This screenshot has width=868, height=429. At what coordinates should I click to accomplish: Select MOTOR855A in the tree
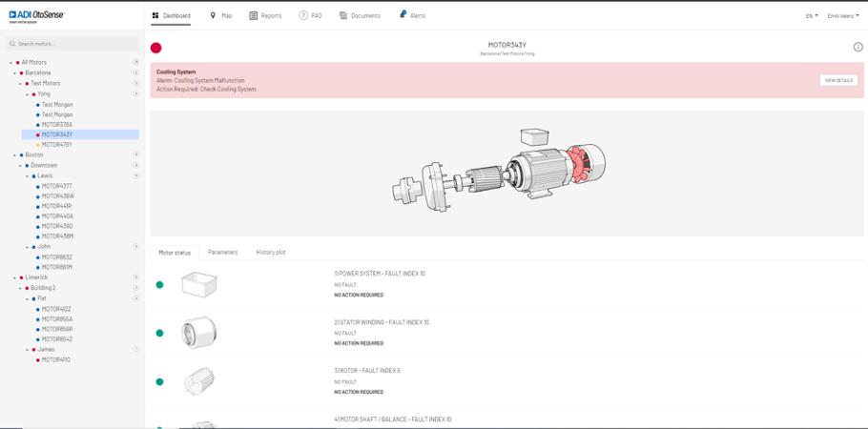(x=57, y=319)
